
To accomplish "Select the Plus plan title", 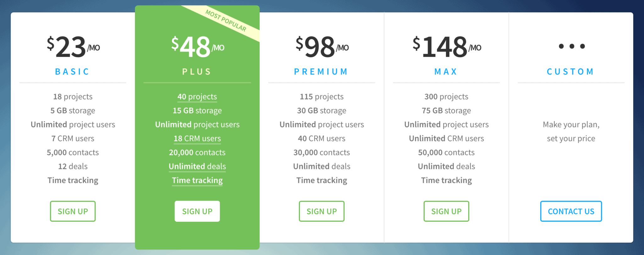I will click(197, 72).
